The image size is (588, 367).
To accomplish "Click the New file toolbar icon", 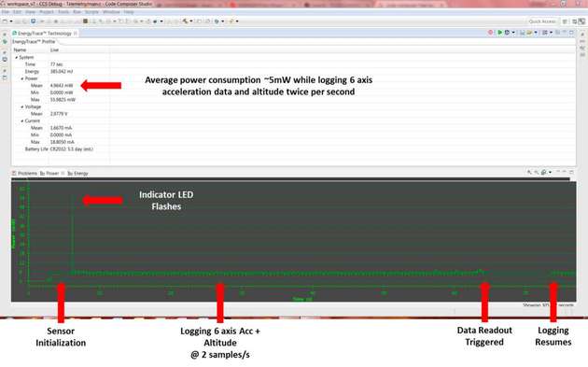I will [x=6, y=21].
